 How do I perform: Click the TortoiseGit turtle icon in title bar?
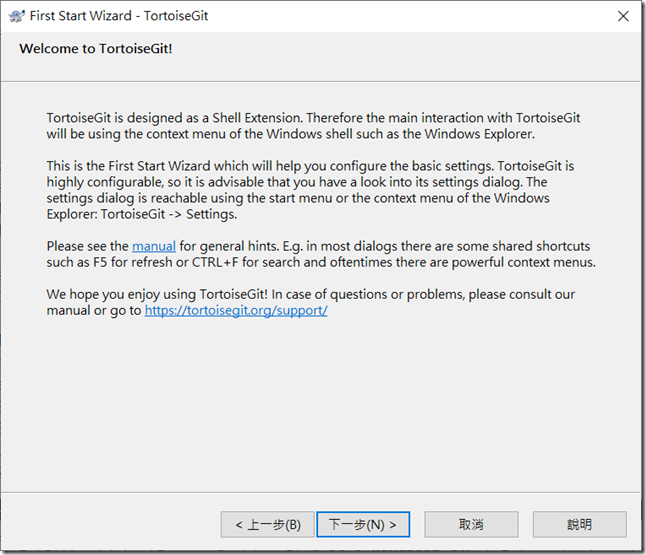tap(16, 16)
